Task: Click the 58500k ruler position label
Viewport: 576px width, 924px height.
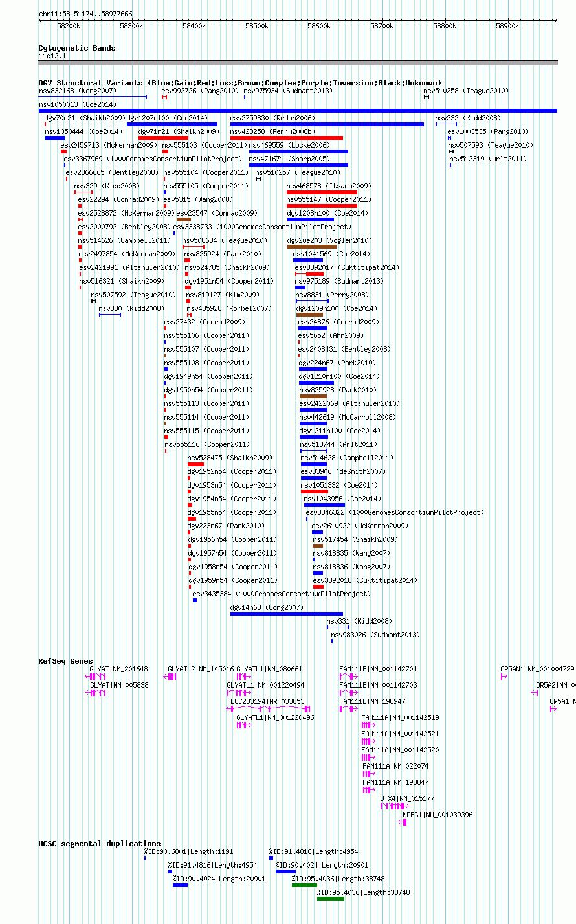Action: [257, 27]
